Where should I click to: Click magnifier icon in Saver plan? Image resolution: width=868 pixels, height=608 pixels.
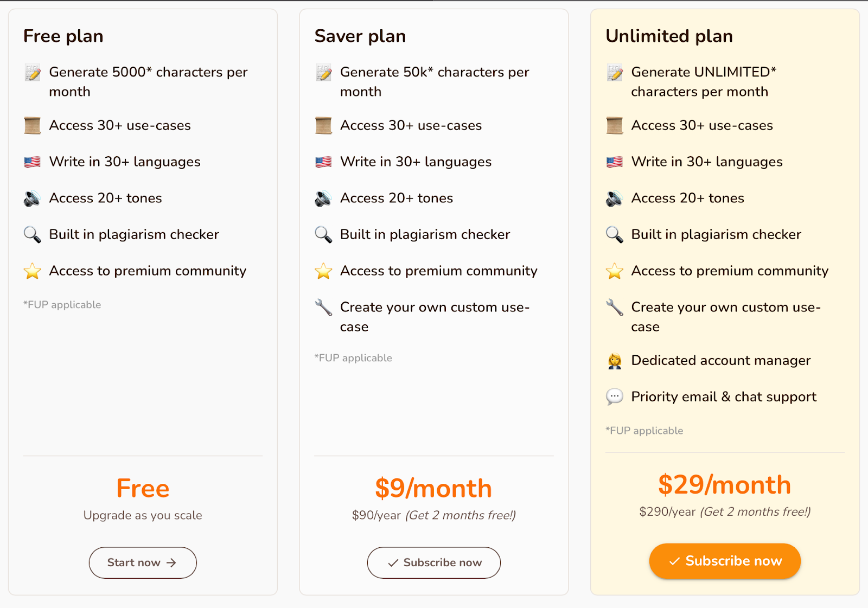click(323, 235)
